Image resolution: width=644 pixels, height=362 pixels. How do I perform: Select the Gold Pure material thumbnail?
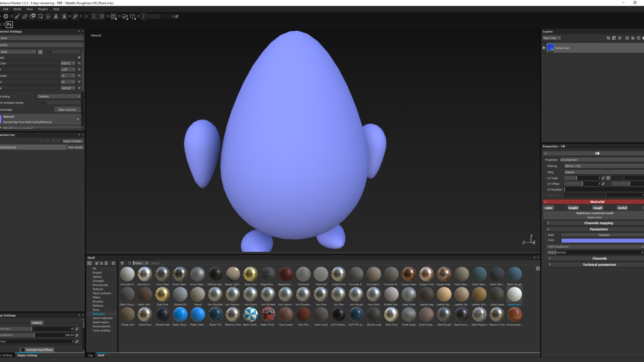[x=162, y=294]
